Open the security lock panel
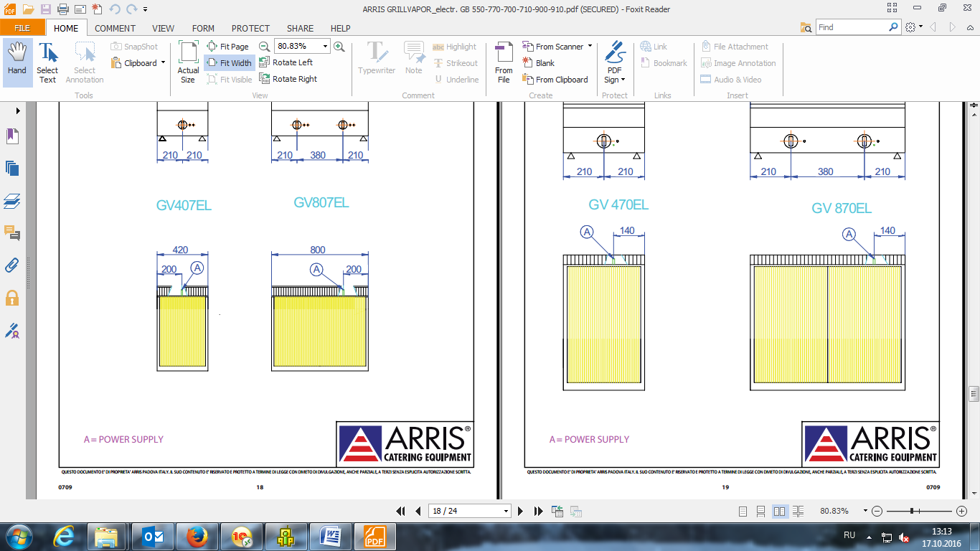 pos(12,298)
